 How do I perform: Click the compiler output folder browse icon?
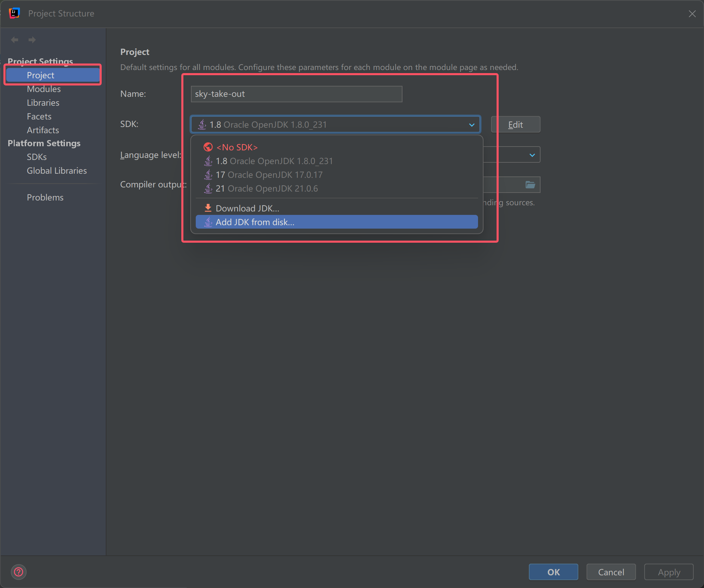530,185
